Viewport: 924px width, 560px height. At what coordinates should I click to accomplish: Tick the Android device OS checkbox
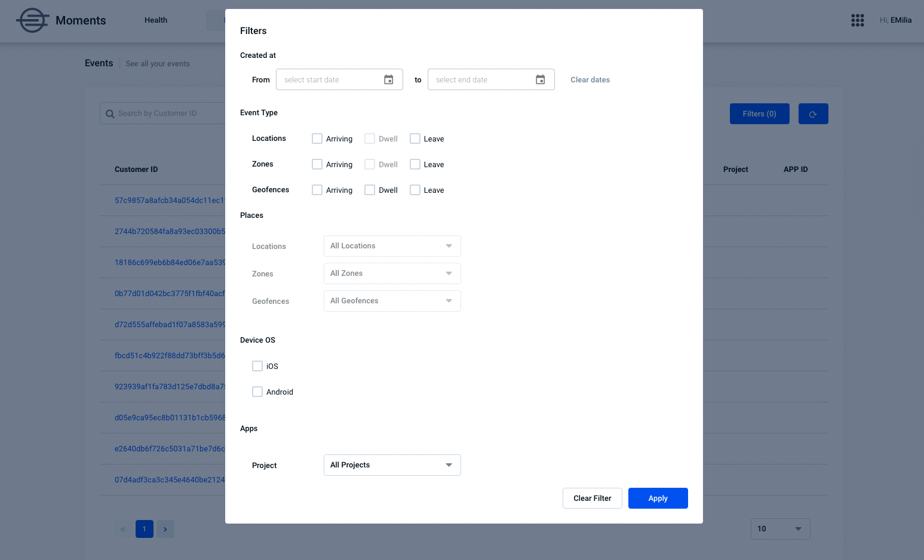tap(257, 392)
